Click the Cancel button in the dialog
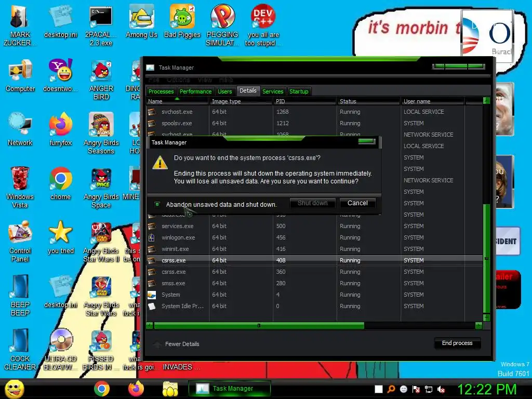The image size is (532, 399). 357,203
